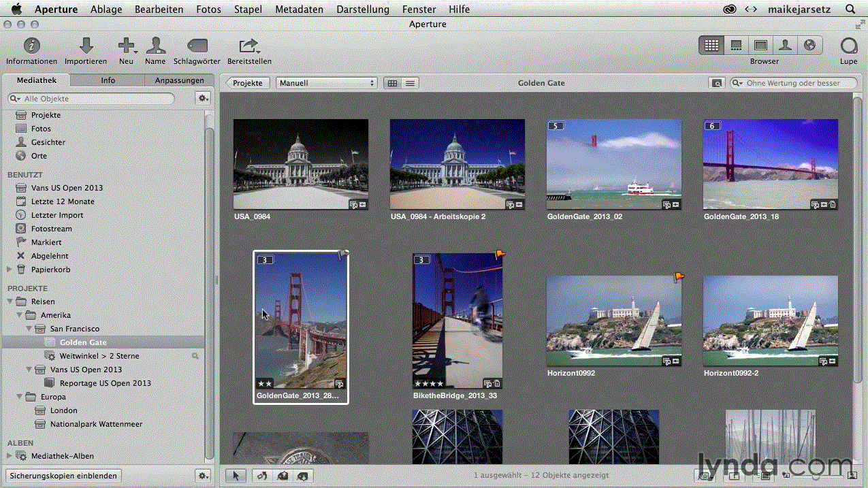The height and width of the screenshot is (488, 868).
Task: Open the Darstellung menu
Action: tap(363, 9)
